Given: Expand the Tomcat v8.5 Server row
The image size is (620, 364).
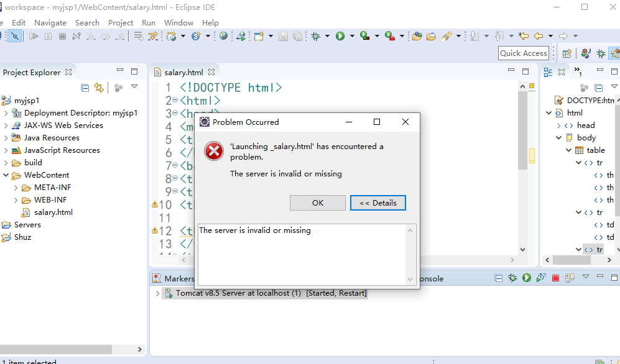Looking at the screenshot, I should (x=157, y=293).
